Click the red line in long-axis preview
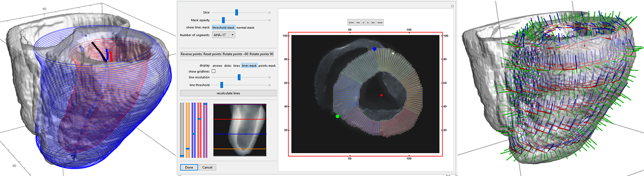This screenshot has width=644, height=176. click(x=240, y=119)
